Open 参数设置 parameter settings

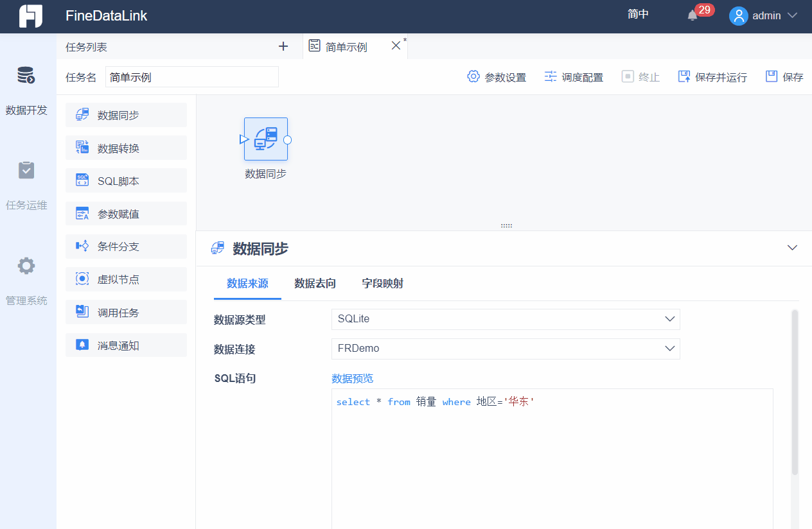click(x=497, y=77)
